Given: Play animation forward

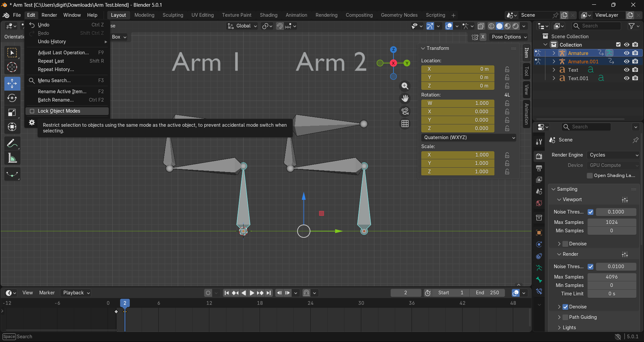Looking at the screenshot, I should (x=252, y=293).
